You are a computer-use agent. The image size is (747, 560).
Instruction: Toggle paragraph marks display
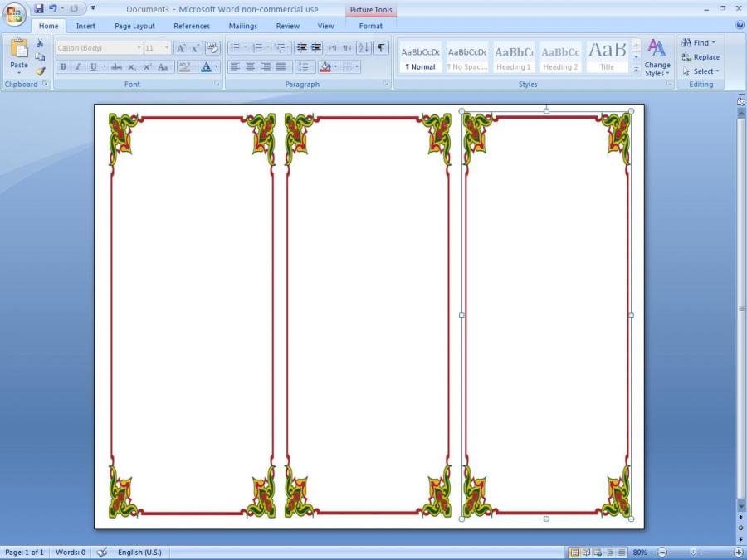pos(381,47)
